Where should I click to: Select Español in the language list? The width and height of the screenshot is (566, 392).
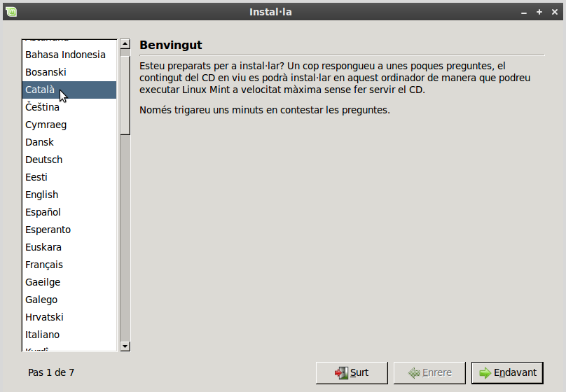pos(69,212)
